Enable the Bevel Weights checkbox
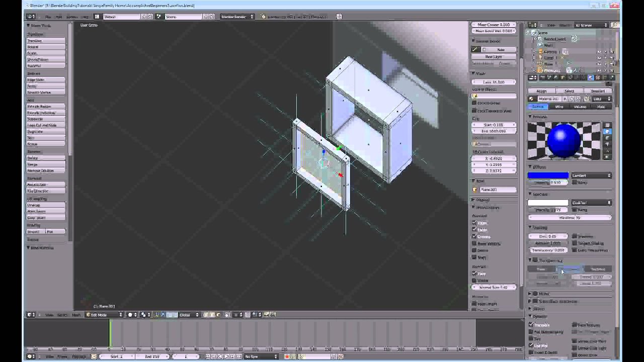Screen dimensions: 644x362 tap(474, 243)
